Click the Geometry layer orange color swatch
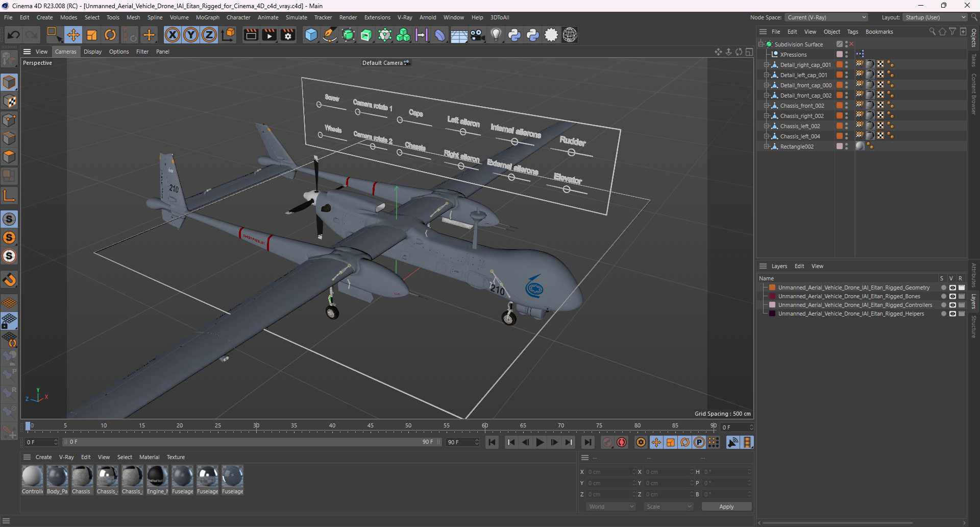The height and width of the screenshot is (527, 980). point(772,288)
